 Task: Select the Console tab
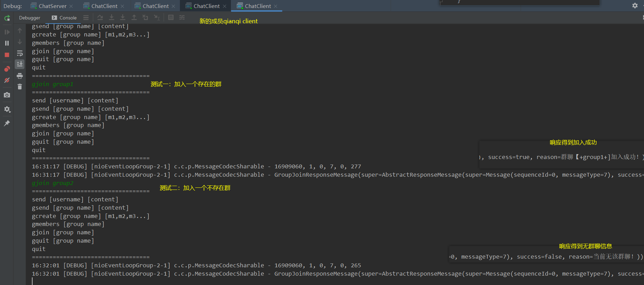[64, 18]
